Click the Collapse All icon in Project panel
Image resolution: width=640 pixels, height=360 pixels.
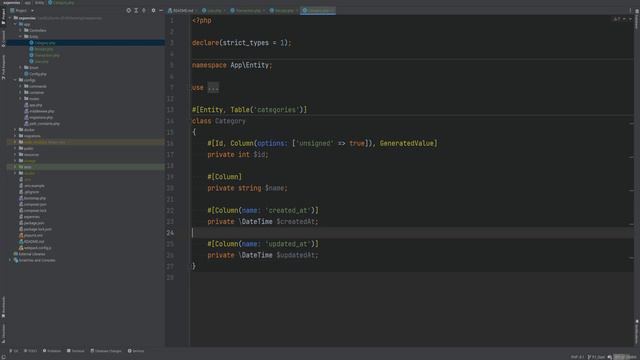click(144, 10)
